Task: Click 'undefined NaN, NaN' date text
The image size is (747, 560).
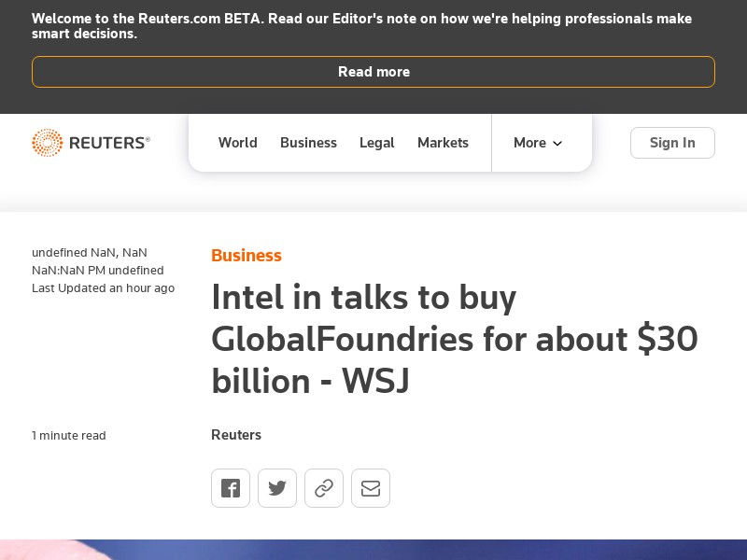Action: (x=89, y=252)
